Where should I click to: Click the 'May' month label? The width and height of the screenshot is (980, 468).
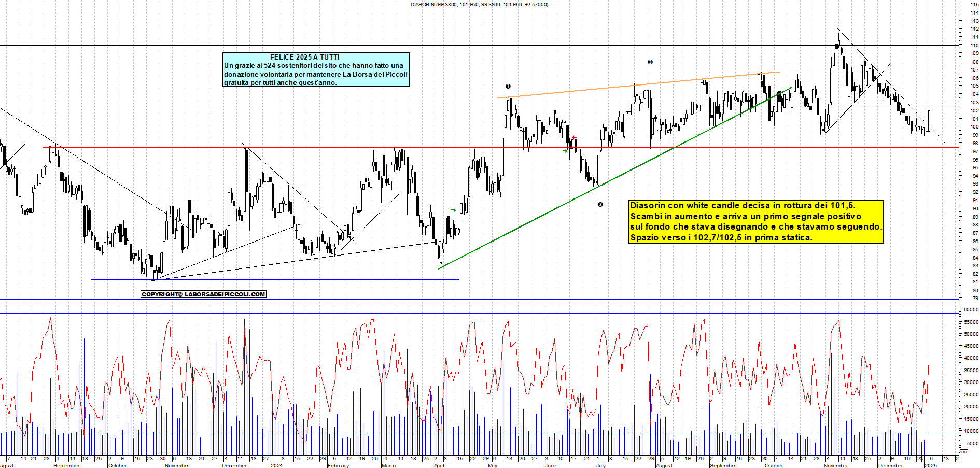tap(493, 465)
